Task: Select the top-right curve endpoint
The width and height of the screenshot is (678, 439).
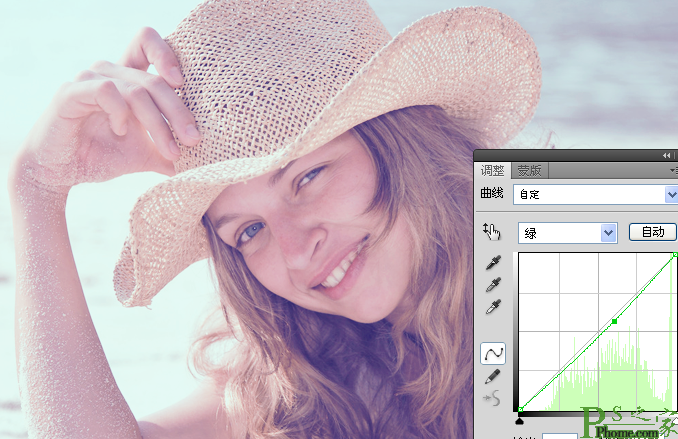Action: [675, 255]
